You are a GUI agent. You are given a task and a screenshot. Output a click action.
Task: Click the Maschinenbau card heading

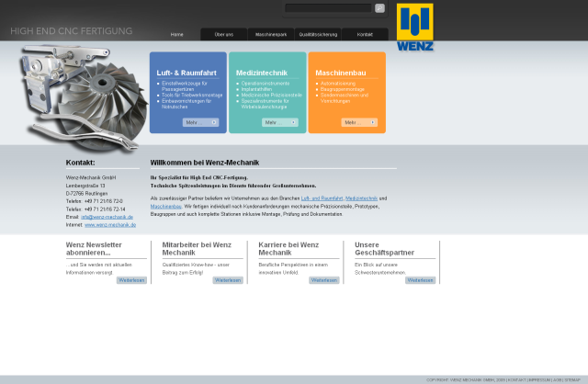coord(341,73)
